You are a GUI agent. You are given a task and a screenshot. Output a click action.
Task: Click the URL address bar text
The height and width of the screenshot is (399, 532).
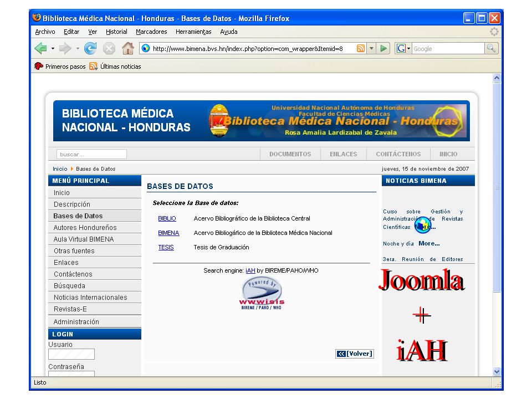(248, 49)
